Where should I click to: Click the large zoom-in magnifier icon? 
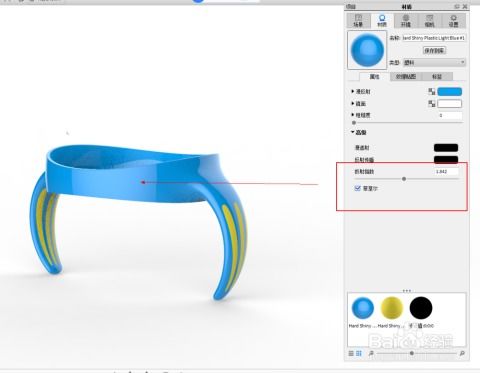click(x=462, y=353)
